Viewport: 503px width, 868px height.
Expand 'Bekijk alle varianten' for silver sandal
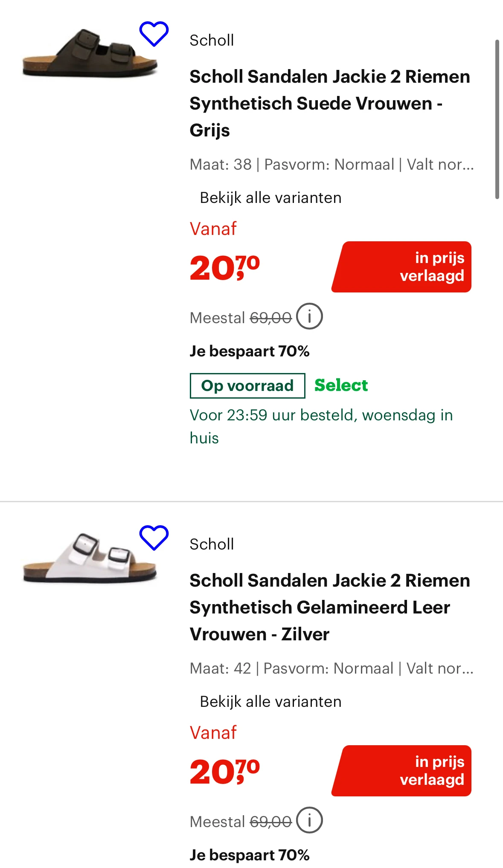[270, 702]
